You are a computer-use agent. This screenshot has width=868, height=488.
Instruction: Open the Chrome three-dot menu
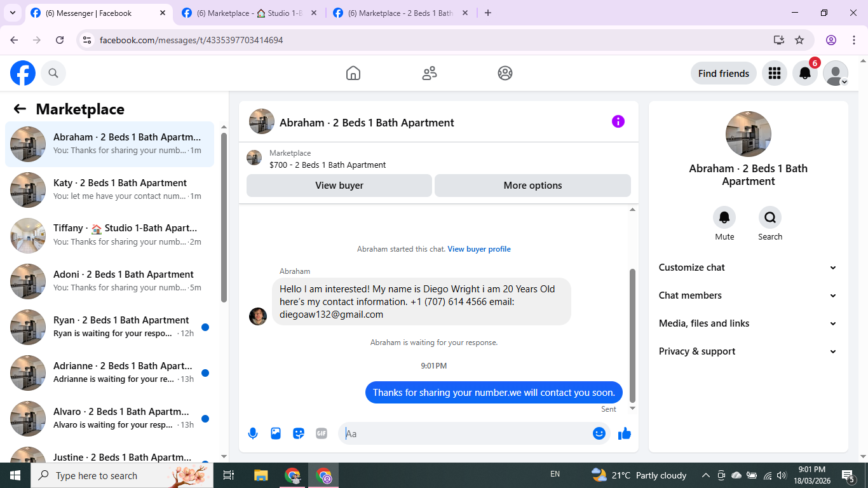pyautogui.click(x=854, y=40)
